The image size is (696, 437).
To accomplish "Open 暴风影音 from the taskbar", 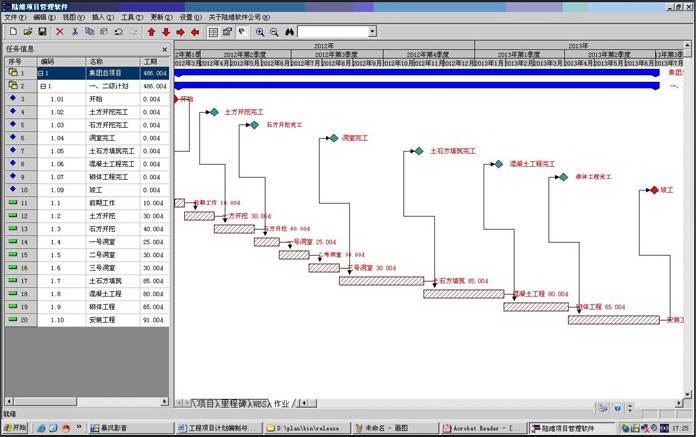I will point(130,428).
